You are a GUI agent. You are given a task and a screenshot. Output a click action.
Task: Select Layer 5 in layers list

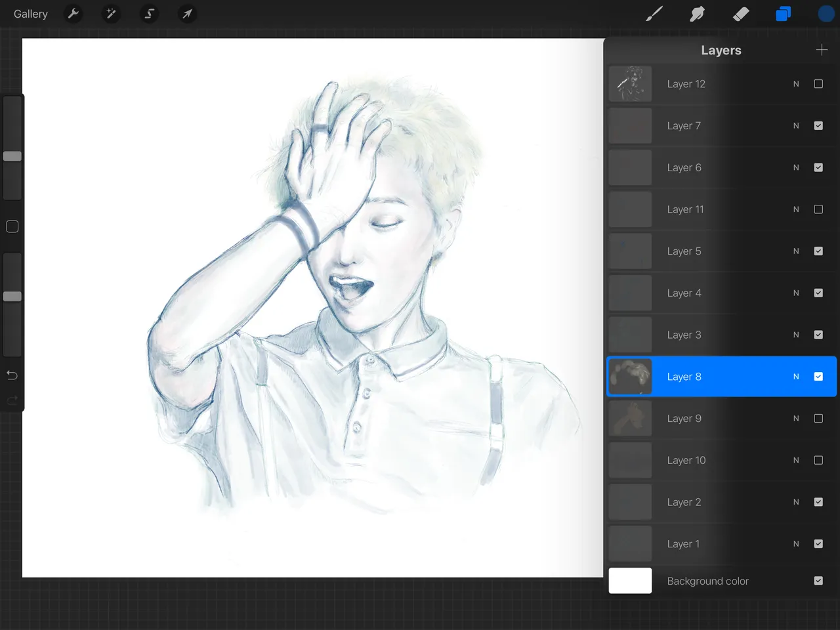coord(684,251)
